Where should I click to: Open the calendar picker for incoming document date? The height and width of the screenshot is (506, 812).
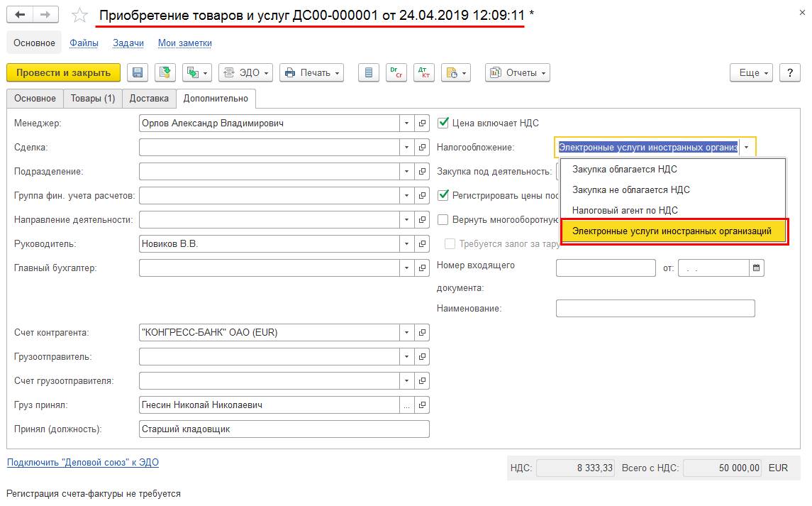[756, 268]
